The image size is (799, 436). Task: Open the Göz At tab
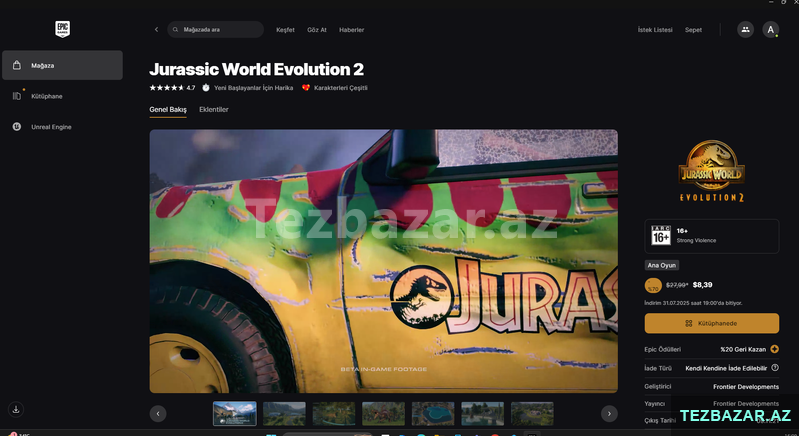pos(316,30)
